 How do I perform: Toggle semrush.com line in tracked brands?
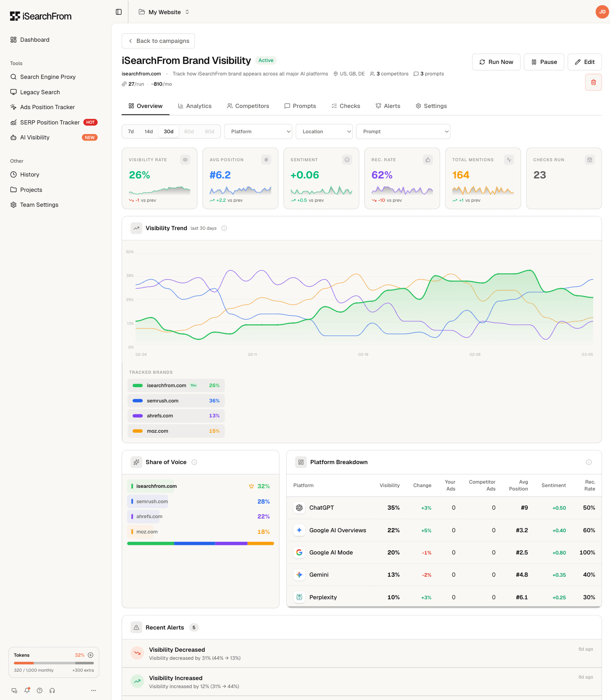coord(176,401)
